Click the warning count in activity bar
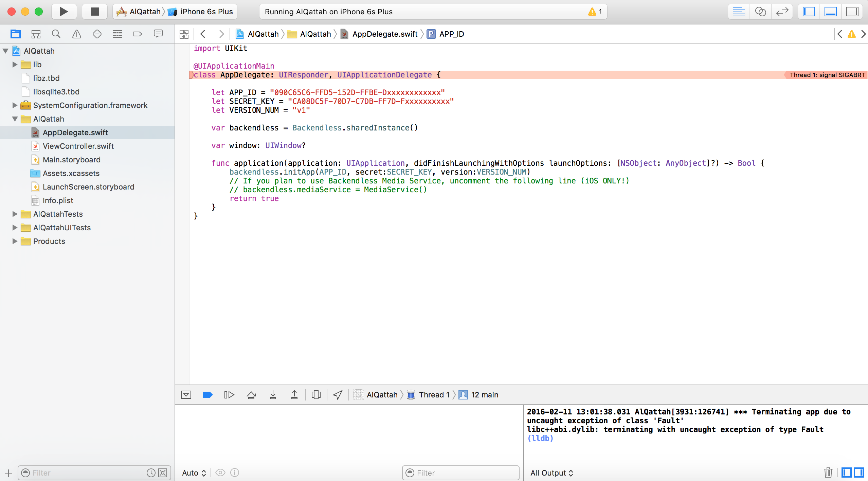Image resolution: width=868 pixels, height=481 pixels. pyautogui.click(x=595, y=12)
